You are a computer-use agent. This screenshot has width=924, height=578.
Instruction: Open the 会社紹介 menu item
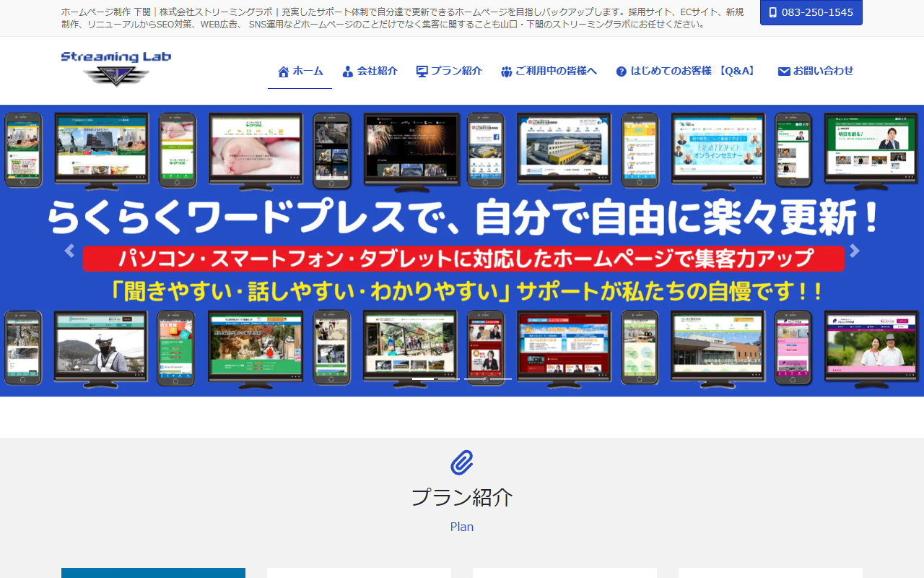(x=377, y=71)
